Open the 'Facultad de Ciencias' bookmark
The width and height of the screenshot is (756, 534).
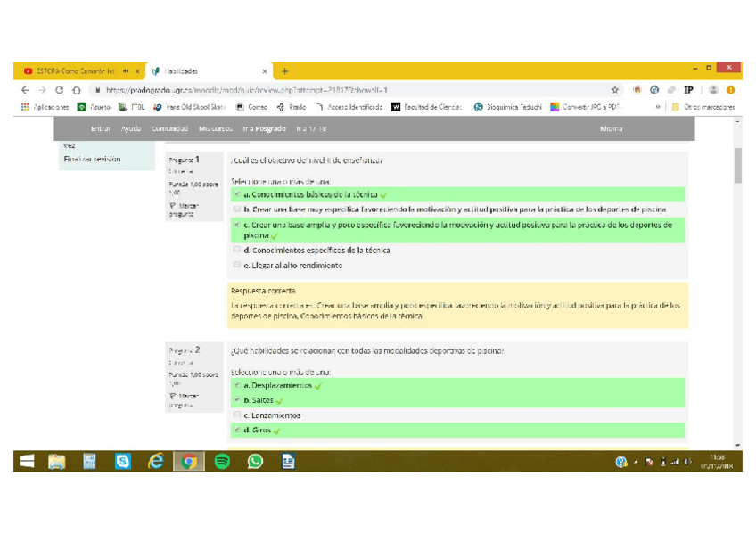426,107
